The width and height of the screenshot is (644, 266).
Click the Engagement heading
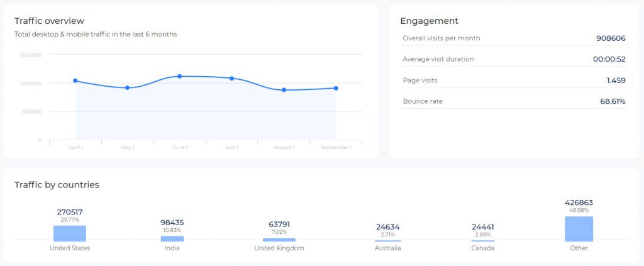429,21
